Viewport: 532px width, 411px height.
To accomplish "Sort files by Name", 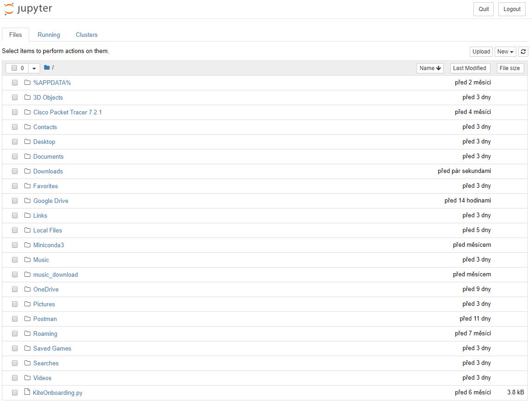I will [430, 68].
